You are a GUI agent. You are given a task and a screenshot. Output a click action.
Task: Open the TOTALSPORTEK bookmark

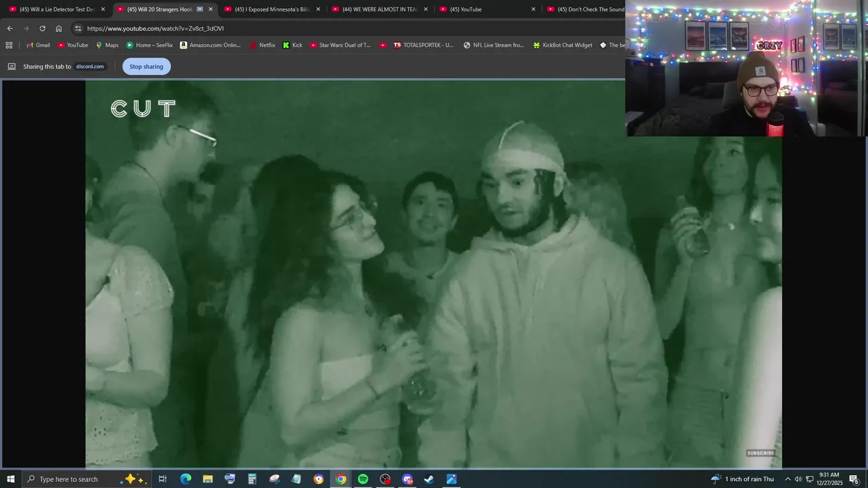click(423, 45)
